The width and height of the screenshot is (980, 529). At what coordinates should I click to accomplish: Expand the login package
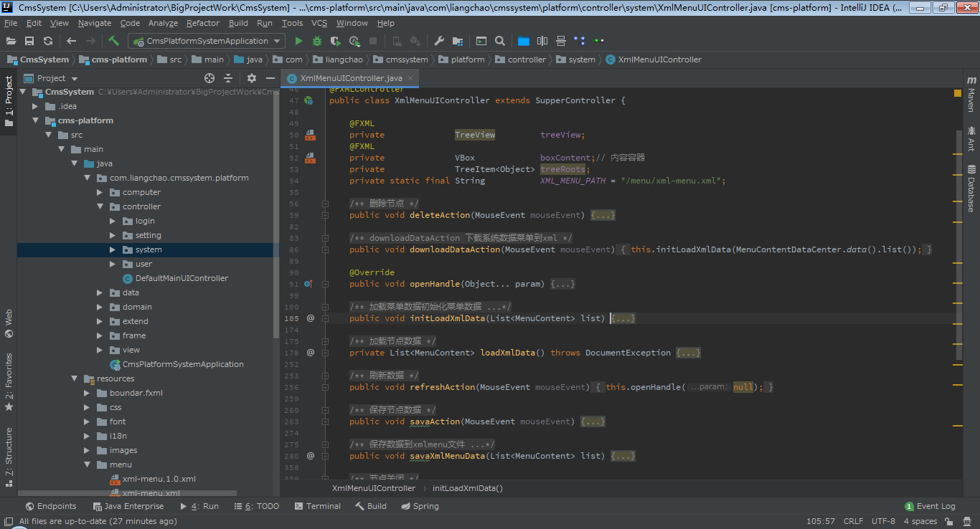click(x=113, y=221)
